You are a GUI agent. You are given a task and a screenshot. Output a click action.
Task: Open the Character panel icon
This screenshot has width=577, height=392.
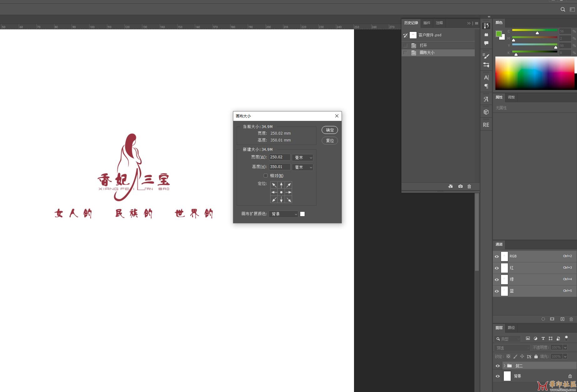pos(486,77)
